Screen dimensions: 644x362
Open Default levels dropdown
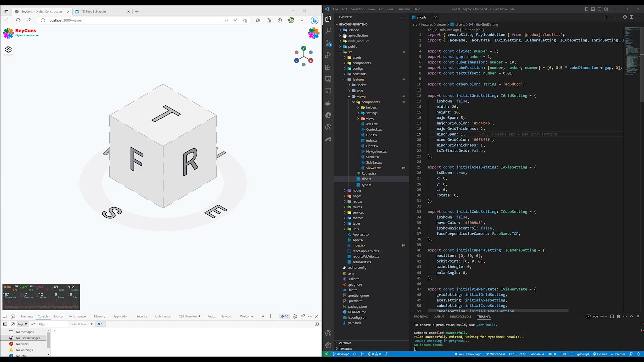pos(81,324)
